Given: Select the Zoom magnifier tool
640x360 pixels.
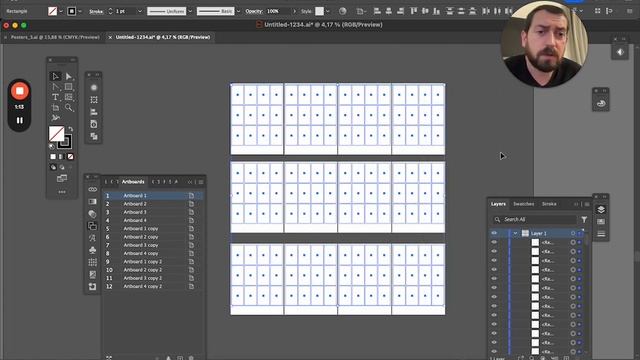Looking at the screenshot, I should [x=69, y=107].
